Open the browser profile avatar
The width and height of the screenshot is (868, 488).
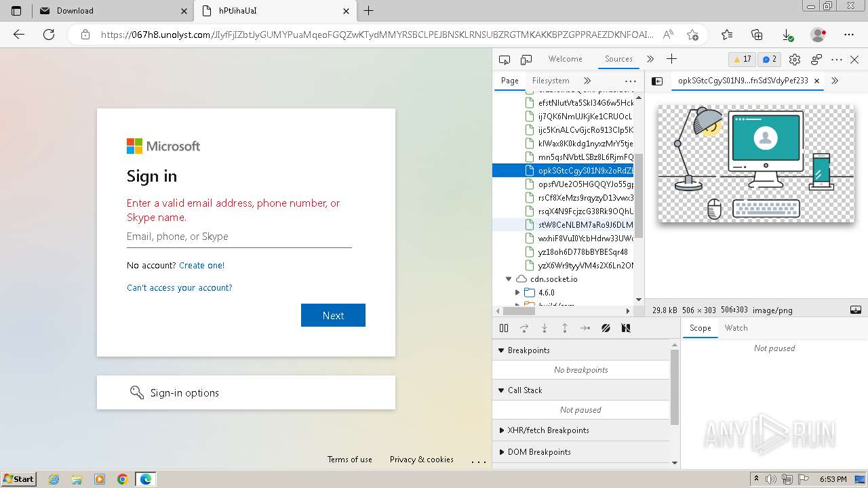[818, 35]
